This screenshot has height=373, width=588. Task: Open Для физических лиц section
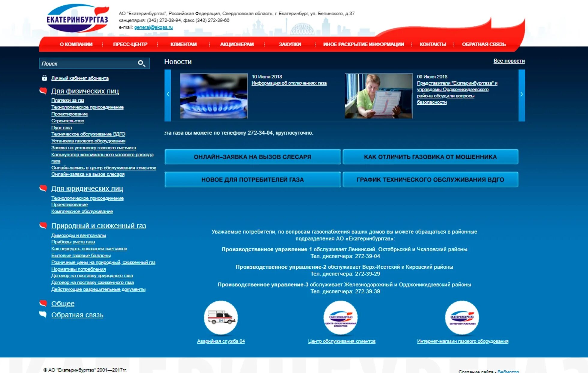[x=85, y=91]
